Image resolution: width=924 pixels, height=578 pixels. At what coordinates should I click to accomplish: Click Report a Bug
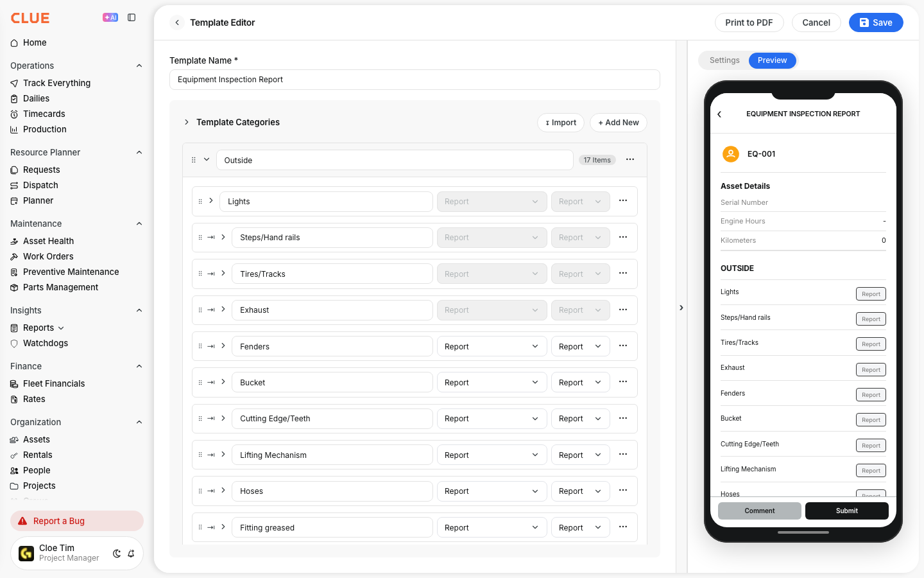tap(77, 521)
